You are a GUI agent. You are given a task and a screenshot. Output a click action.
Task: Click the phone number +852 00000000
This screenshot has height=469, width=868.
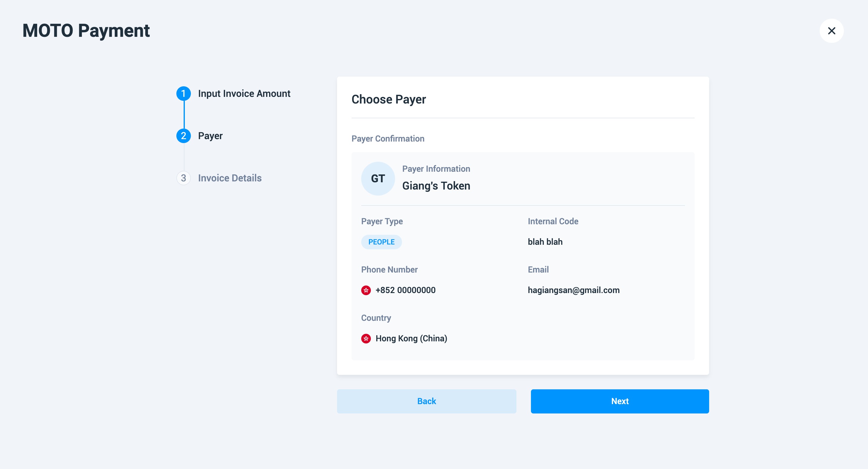point(405,290)
